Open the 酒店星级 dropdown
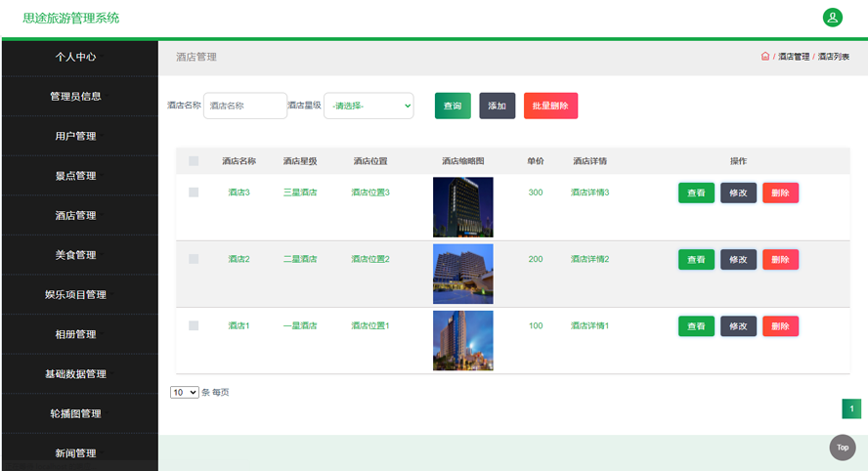 pos(368,106)
